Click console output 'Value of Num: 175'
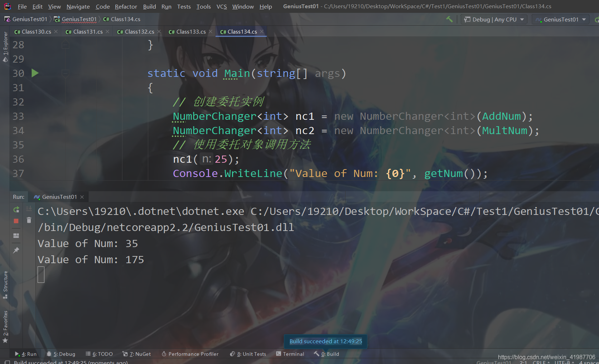Viewport: 599px width, 364px height. (x=91, y=260)
